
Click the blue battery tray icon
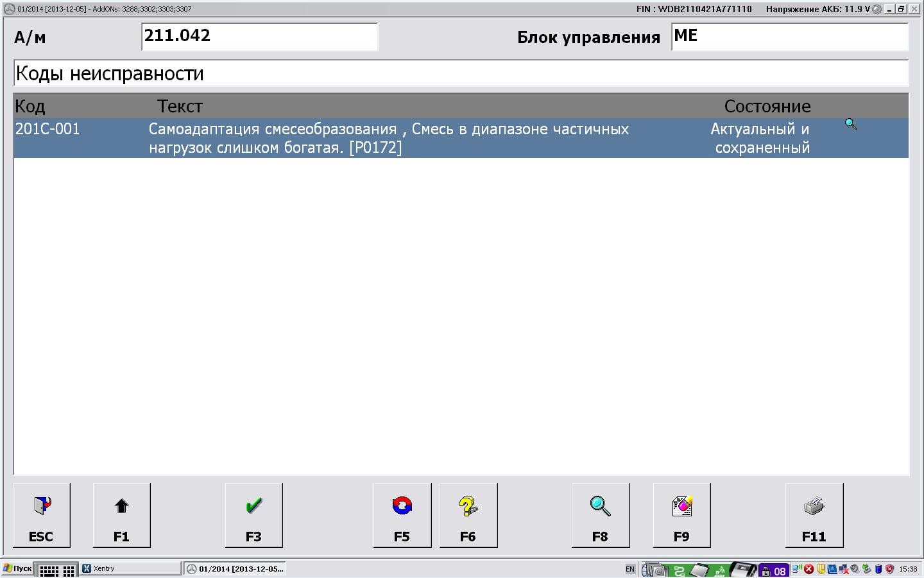878,569
